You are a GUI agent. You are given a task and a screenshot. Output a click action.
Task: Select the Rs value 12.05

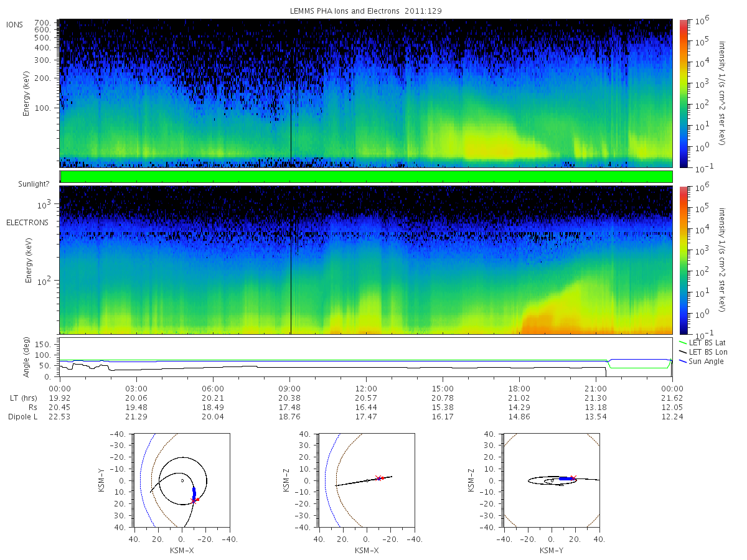[x=672, y=408]
